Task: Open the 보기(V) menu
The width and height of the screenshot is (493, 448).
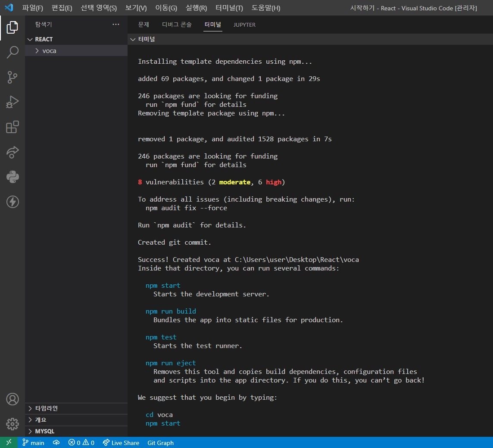Action: (x=136, y=8)
